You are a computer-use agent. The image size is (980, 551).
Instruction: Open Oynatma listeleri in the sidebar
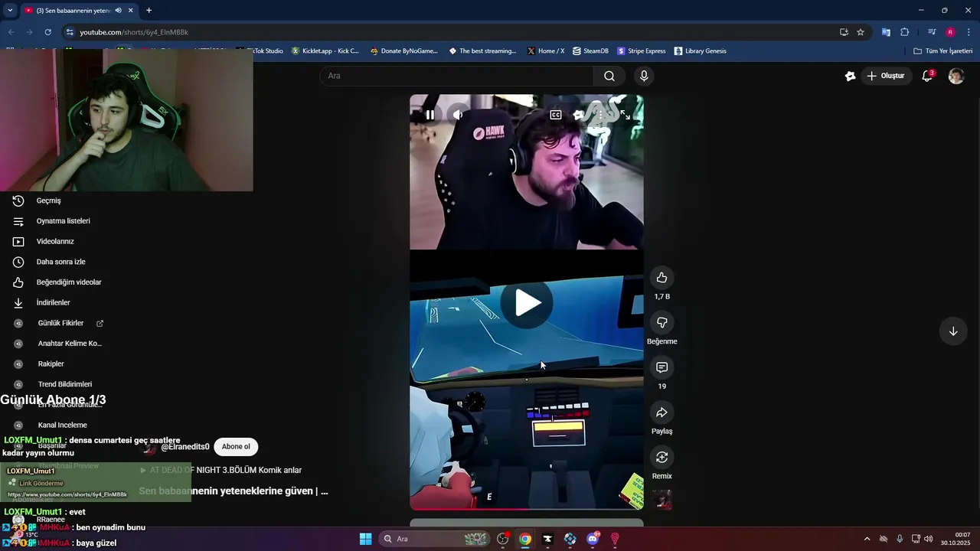64,221
